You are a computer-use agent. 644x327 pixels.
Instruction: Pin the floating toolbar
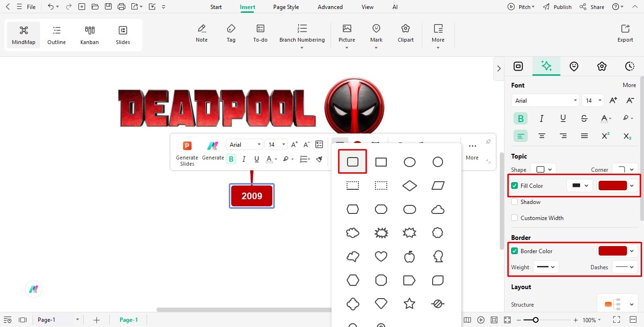point(488,142)
